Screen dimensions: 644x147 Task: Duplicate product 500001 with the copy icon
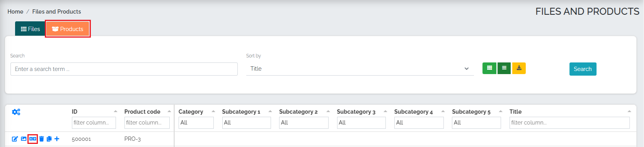pyautogui.click(x=49, y=139)
